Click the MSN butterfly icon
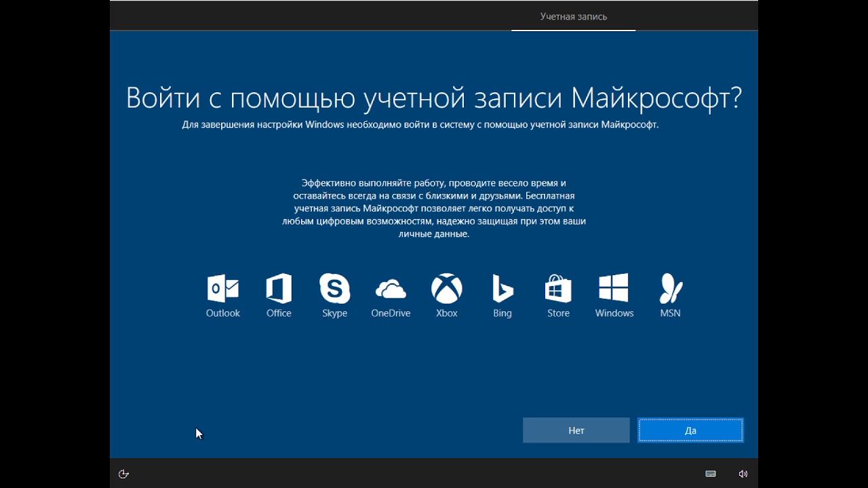 pyautogui.click(x=671, y=289)
